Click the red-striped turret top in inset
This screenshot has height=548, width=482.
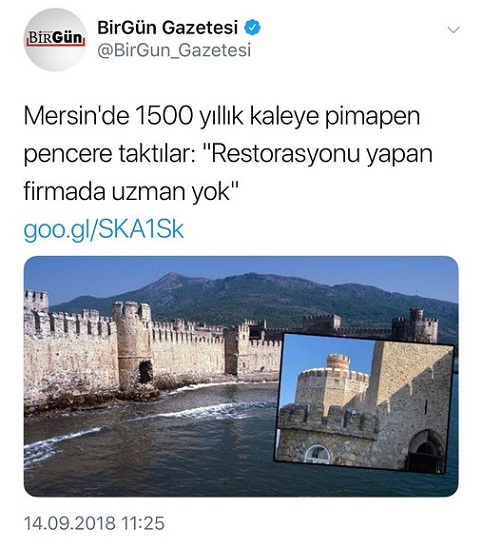click(338, 361)
